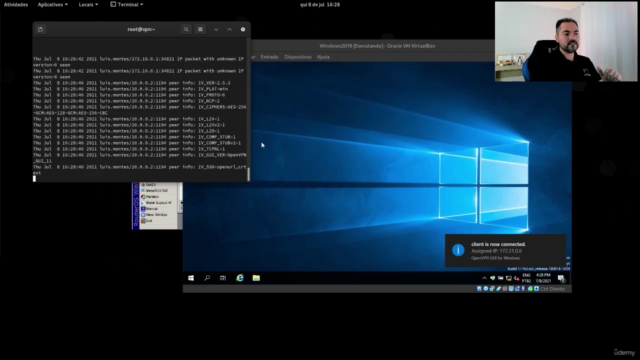Click the blue info icon in notification

click(458, 250)
